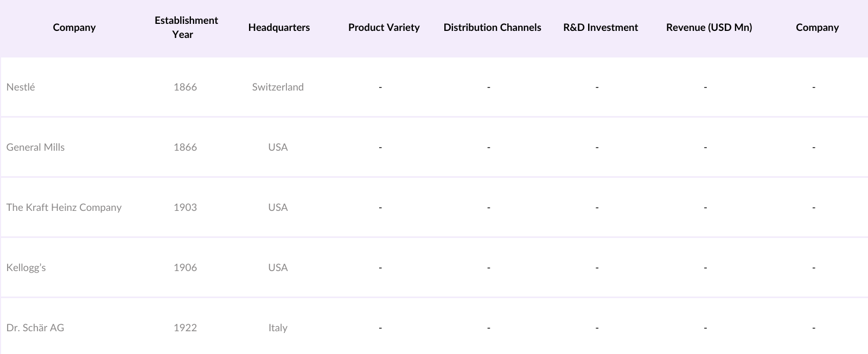
Task: Select establishment year 1903
Action: pyautogui.click(x=185, y=207)
